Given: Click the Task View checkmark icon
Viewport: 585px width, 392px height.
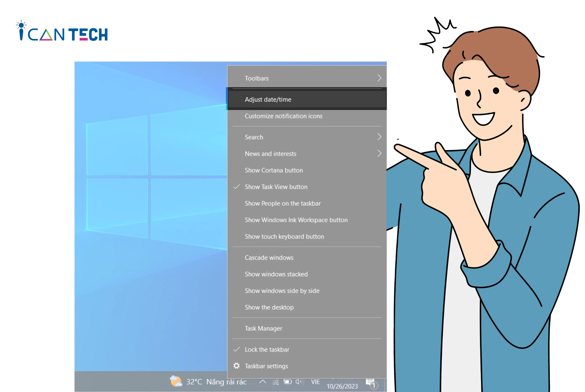Looking at the screenshot, I should click(237, 187).
